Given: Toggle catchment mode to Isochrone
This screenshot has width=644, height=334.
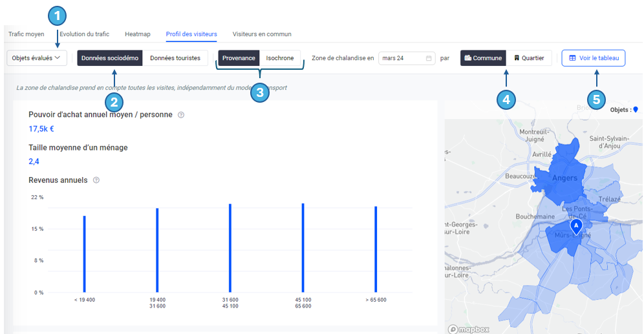Looking at the screenshot, I should point(280,58).
